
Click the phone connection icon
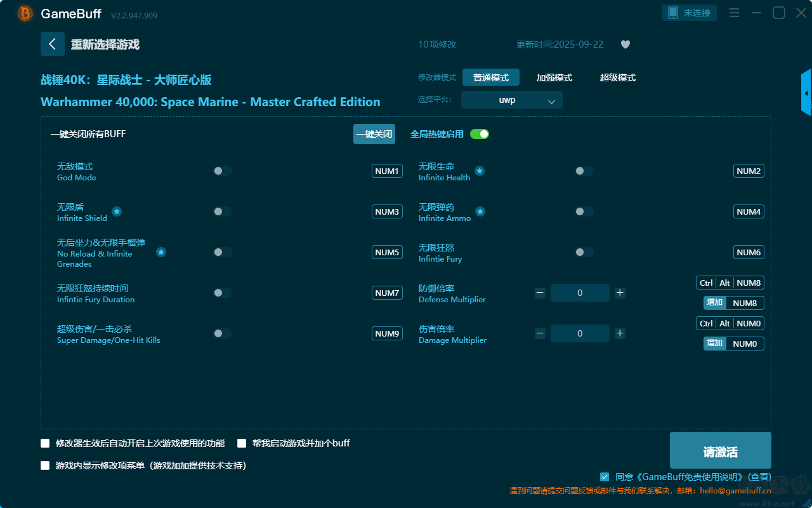673,13
